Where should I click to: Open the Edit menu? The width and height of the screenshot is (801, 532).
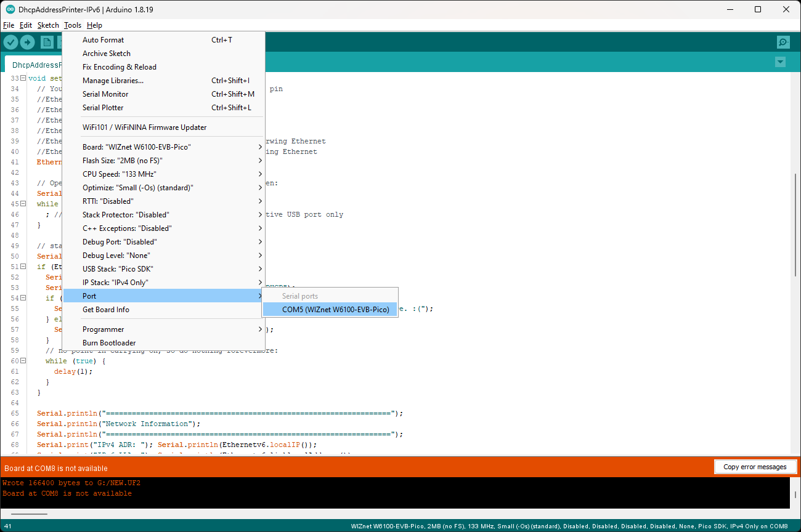pyautogui.click(x=26, y=25)
